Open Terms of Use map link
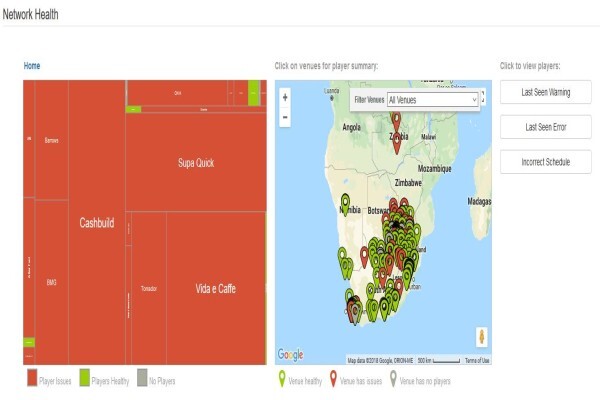 (477, 361)
